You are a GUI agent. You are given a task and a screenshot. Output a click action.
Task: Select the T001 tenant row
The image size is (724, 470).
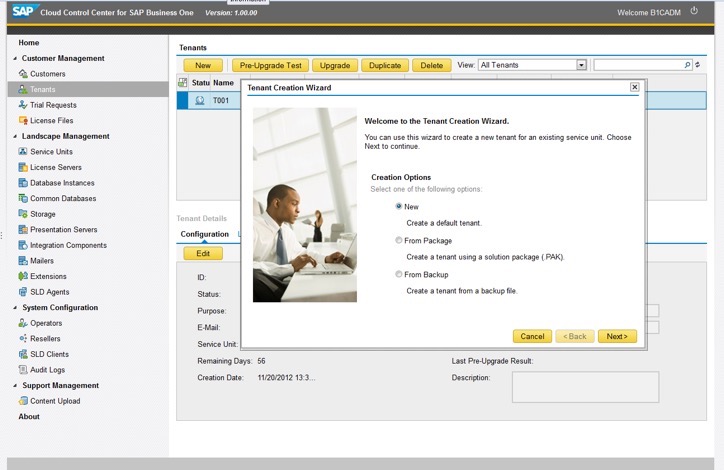[x=441, y=100]
